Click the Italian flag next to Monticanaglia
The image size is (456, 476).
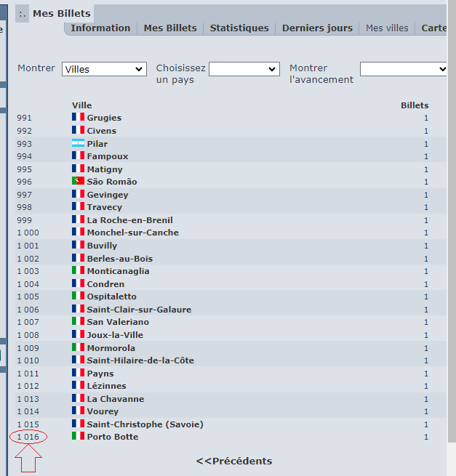[x=78, y=271]
